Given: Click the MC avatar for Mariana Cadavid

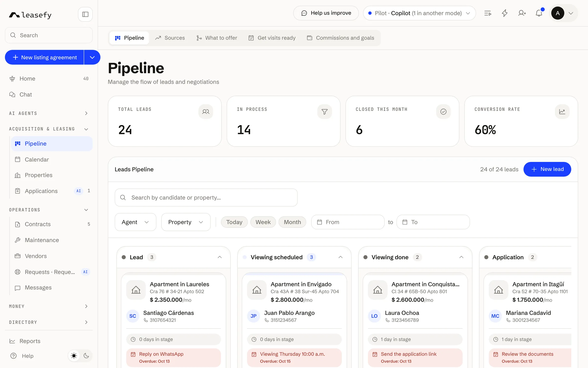Looking at the screenshot, I should pyautogui.click(x=495, y=316).
